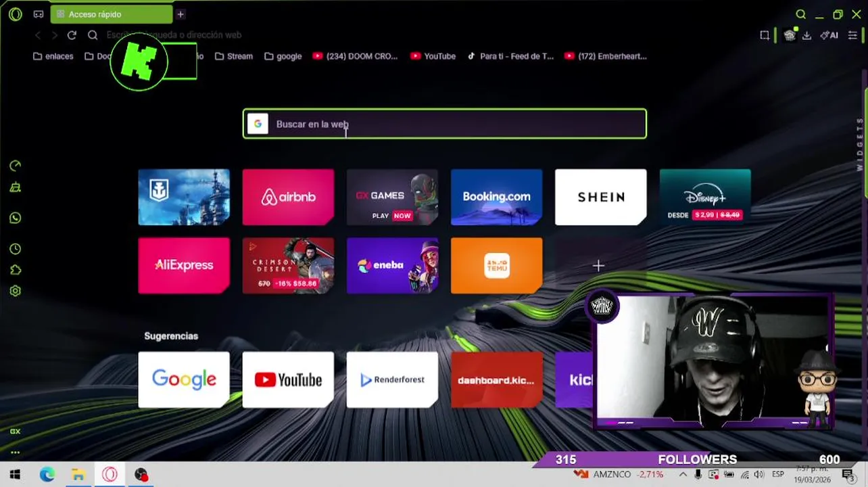
Task: Reload the page with the refresh icon
Action: click(72, 35)
